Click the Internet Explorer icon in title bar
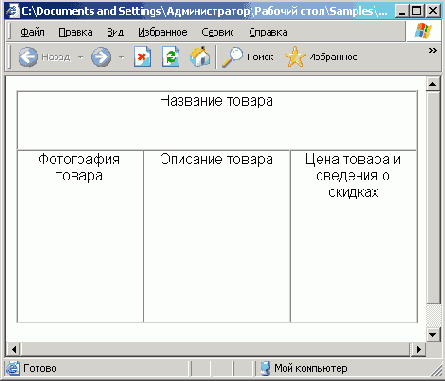 [x=13, y=11]
